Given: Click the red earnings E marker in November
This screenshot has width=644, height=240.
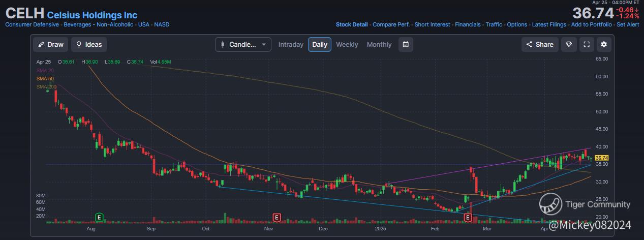Looking at the screenshot, I should [x=277, y=218].
